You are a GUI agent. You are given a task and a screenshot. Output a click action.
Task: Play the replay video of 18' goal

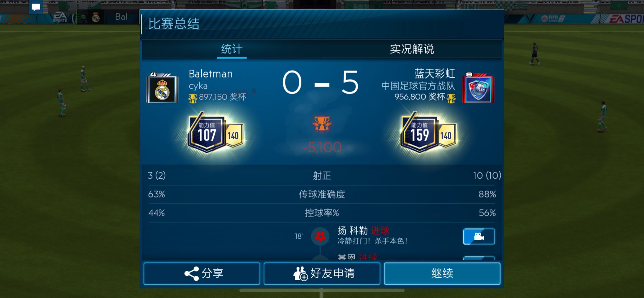pyautogui.click(x=479, y=237)
